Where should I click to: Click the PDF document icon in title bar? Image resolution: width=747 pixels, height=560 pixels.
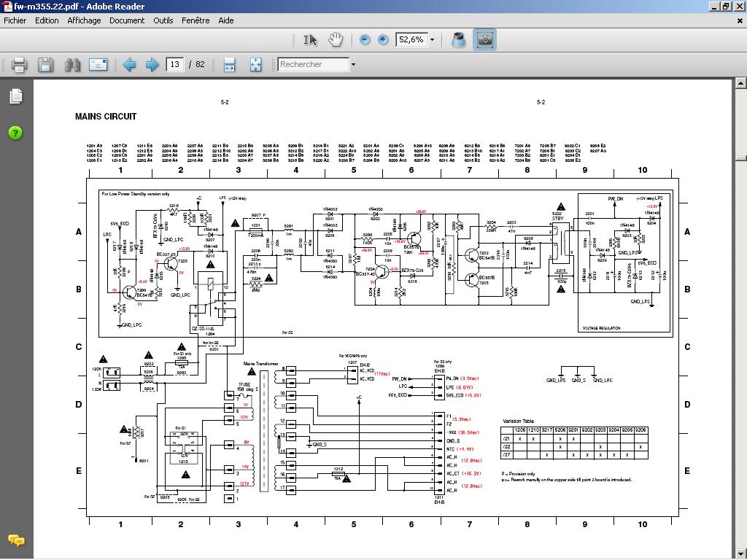click(x=6, y=6)
